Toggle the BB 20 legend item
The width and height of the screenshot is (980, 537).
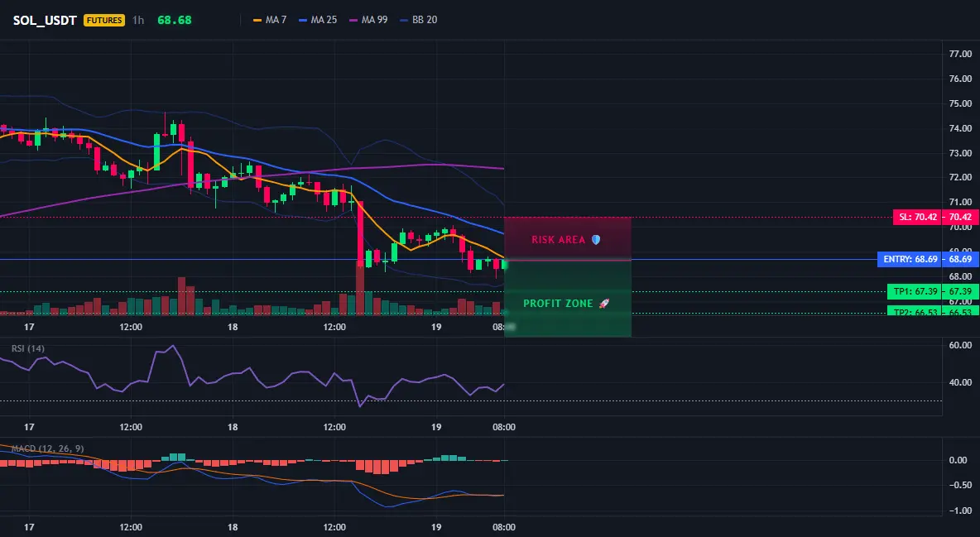click(x=418, y=20)
